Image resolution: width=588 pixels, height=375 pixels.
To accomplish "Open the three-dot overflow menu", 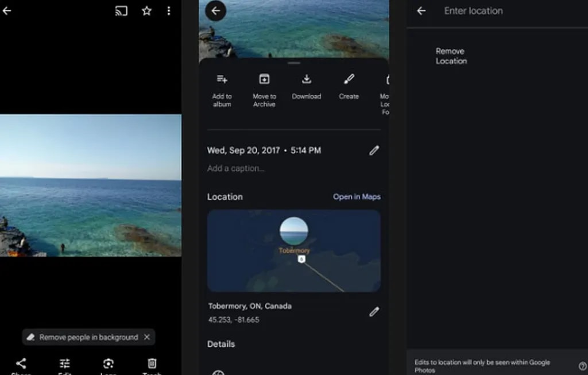I will 168,10.
